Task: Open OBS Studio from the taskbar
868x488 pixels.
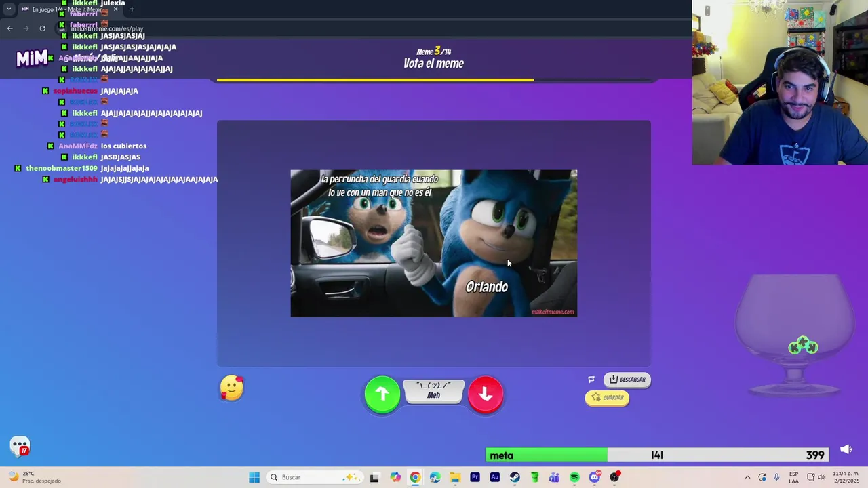Action: click(x=614, y=477)
